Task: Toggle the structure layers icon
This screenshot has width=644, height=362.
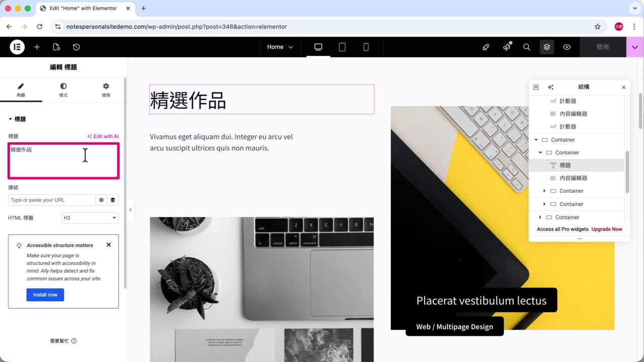Action: (547, 47)
